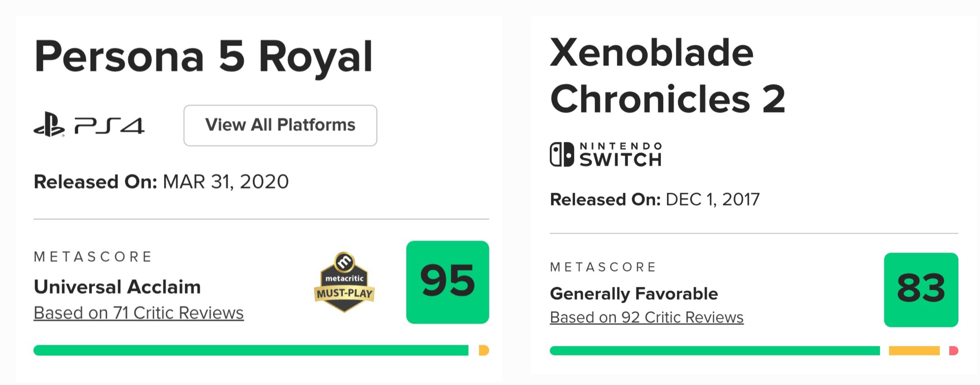Click the PS4 platform wordmark

pyautogui.click(x=110, y=125)
